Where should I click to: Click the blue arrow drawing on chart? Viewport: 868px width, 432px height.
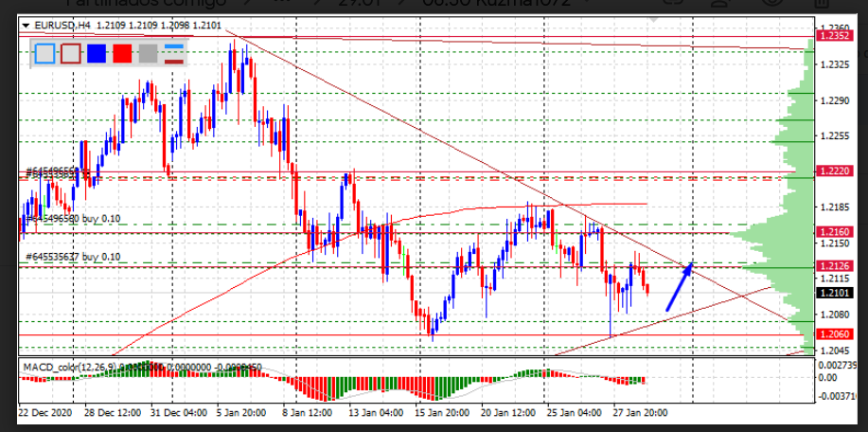click(680, 286)
